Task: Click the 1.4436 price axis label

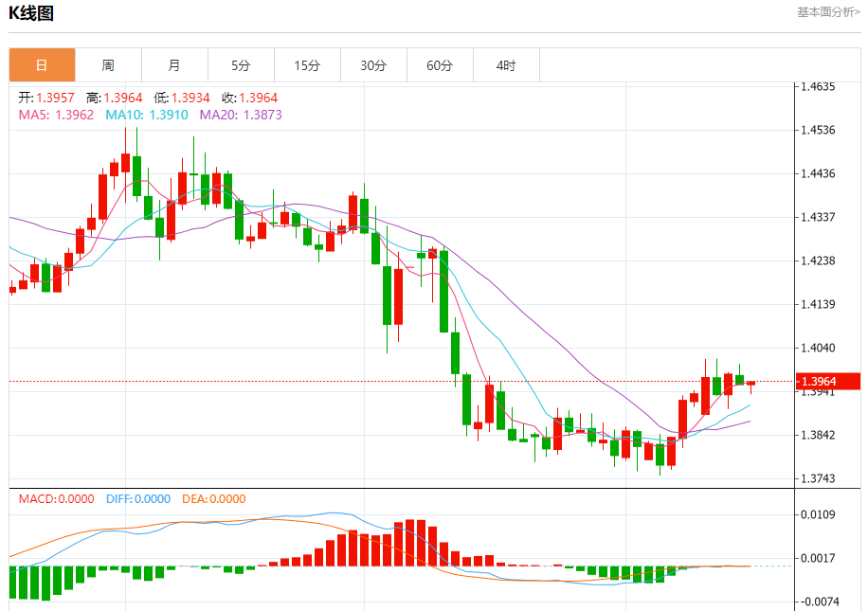Action: tap(818, 173)
